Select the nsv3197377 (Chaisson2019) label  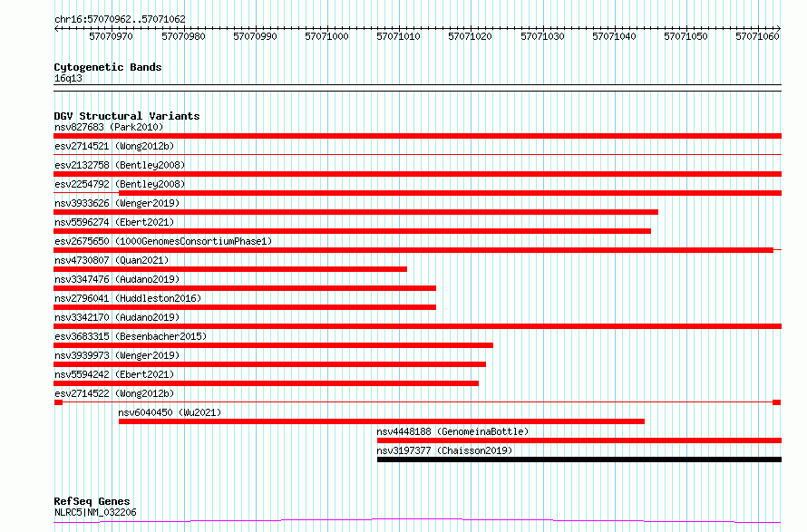coord(444,450)
